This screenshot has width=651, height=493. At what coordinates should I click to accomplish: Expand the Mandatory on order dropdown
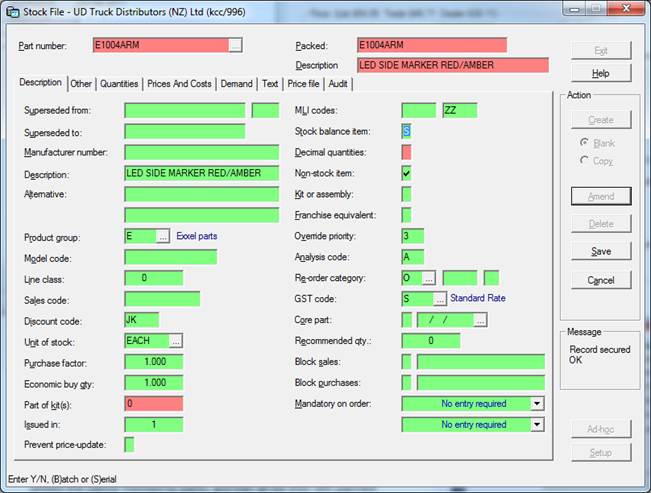537,403
